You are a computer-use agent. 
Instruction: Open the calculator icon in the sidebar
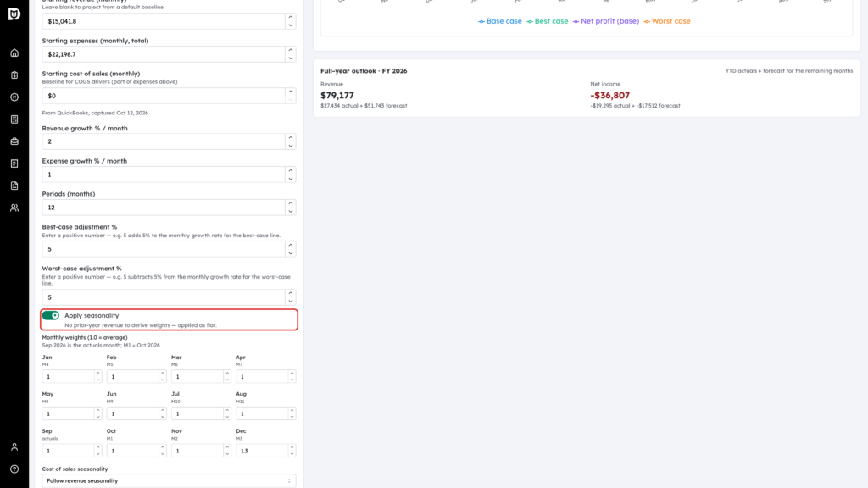[x=14, y=119]
